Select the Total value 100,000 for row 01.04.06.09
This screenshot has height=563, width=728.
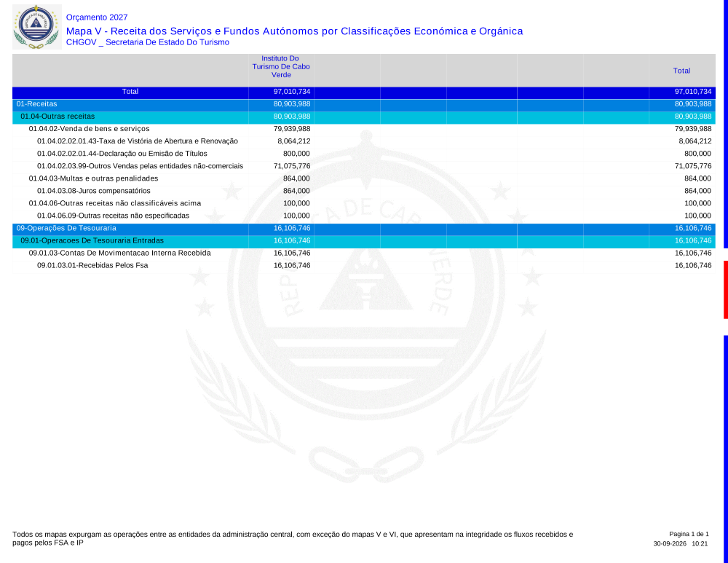click(697, 216)
